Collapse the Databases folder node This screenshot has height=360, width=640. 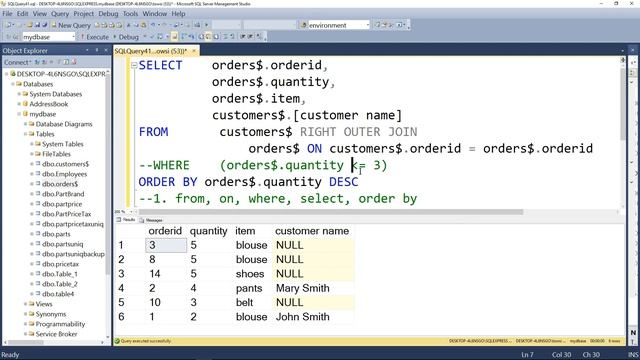click(x=13, y=84)
